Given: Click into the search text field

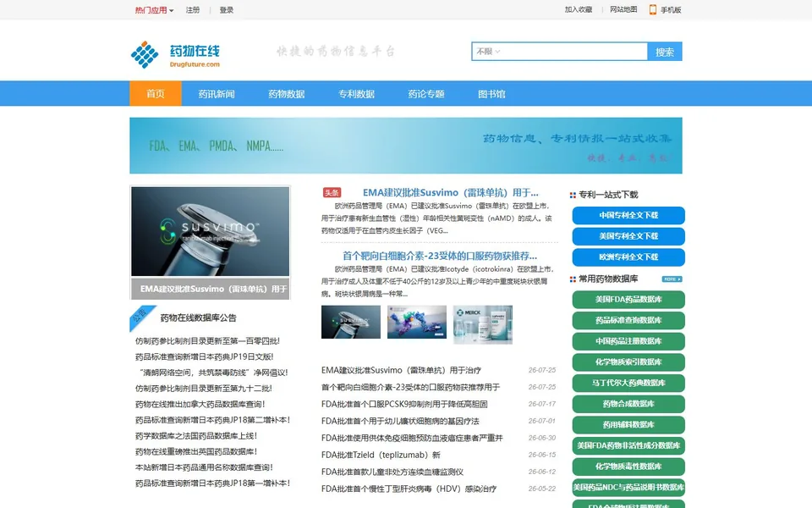Looking at the screenshot, I should (573, 52).
